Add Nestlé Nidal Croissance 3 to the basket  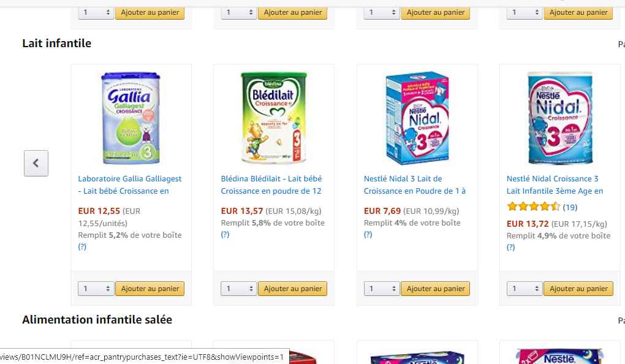(x=578, y=289)
